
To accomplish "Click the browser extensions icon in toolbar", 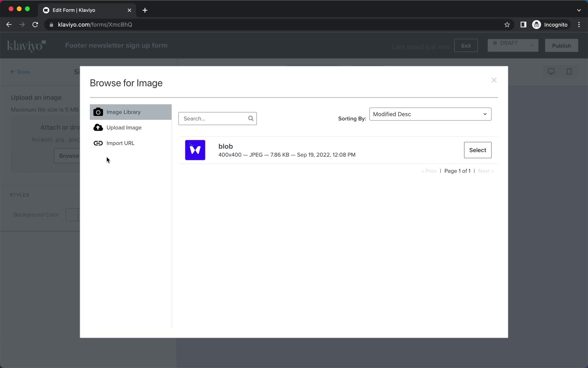I will [523, 25].
